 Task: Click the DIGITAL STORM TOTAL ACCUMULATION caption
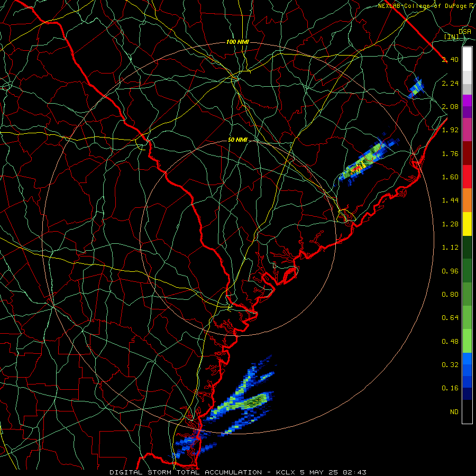pyautogui.click(x=186, y=472)
